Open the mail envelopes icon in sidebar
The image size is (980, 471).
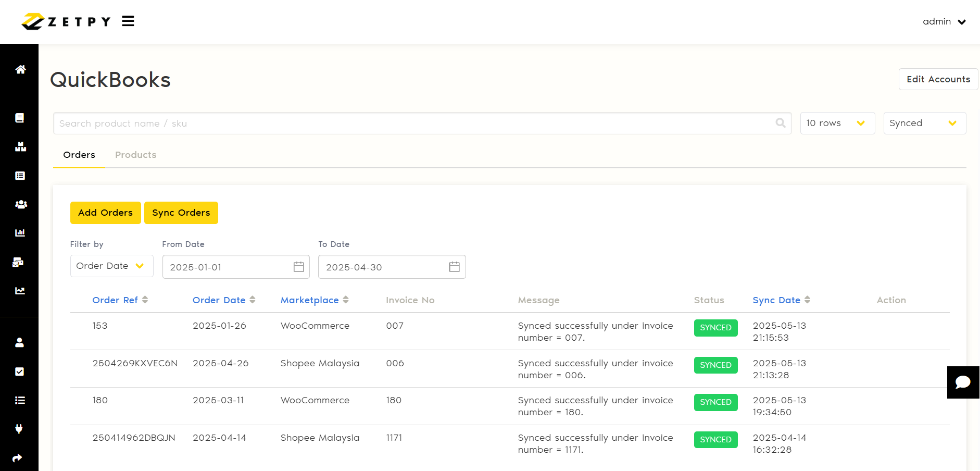(x=18, y=262)
